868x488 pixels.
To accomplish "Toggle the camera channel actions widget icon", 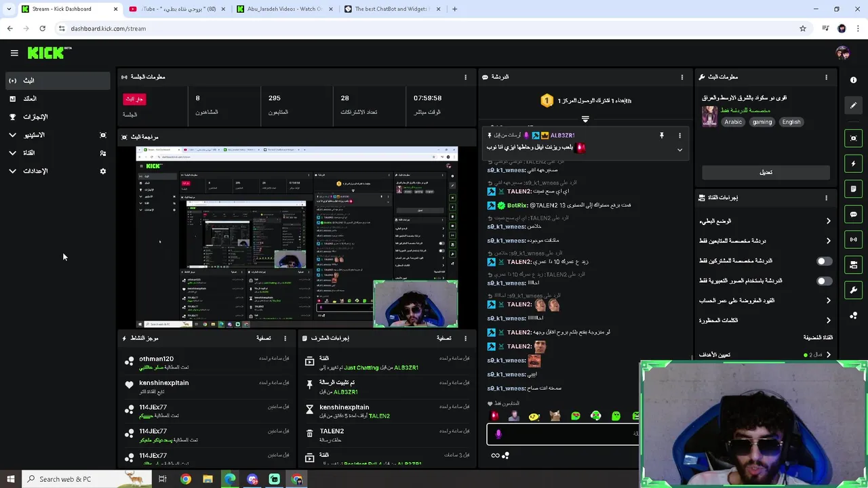I will point(853,264).
